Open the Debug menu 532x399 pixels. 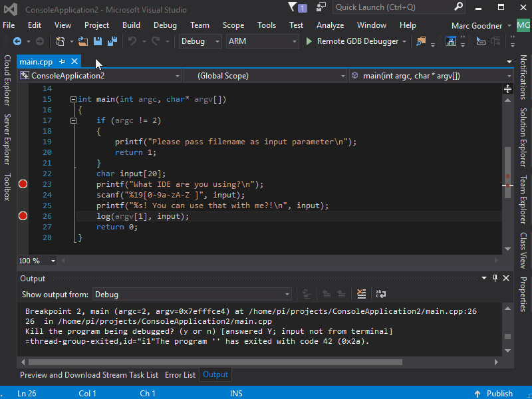(x=165, y=25)
